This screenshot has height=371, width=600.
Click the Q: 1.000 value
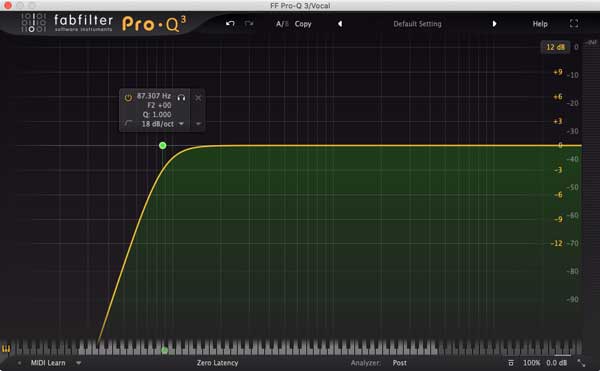point(157,114)
